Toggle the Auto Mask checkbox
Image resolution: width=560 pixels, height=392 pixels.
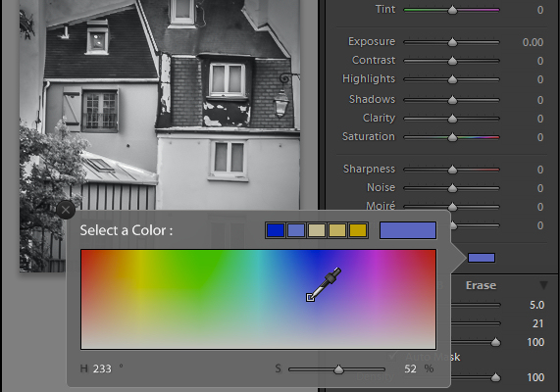pyautogui.click(x=392, y=356)
